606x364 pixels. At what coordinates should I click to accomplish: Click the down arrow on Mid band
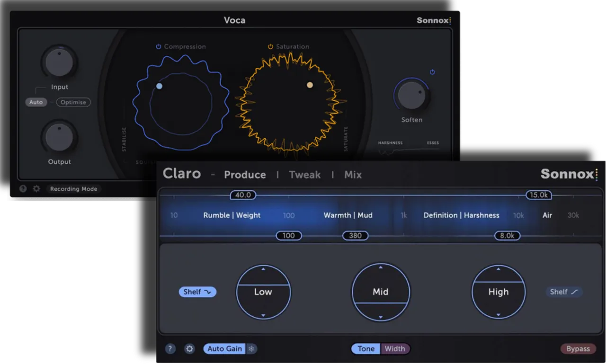point(381,317)
